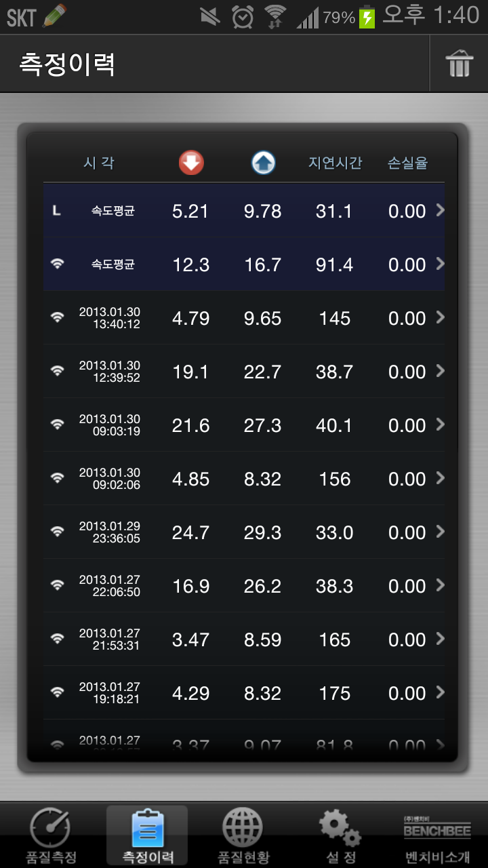Click 속도평균 label in the LTE row

point(113,211)
